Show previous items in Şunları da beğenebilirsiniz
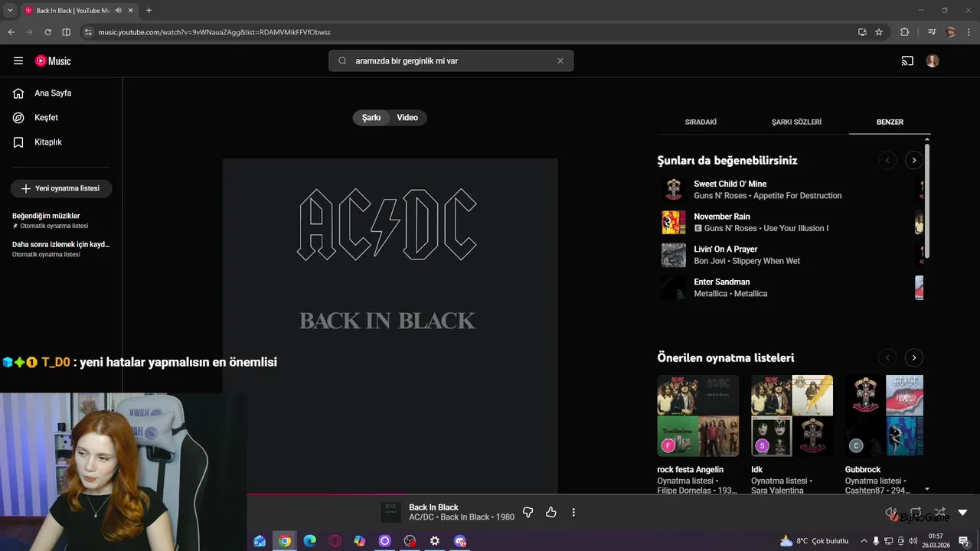Screen dimensions: 980x551 click(887, 160)
